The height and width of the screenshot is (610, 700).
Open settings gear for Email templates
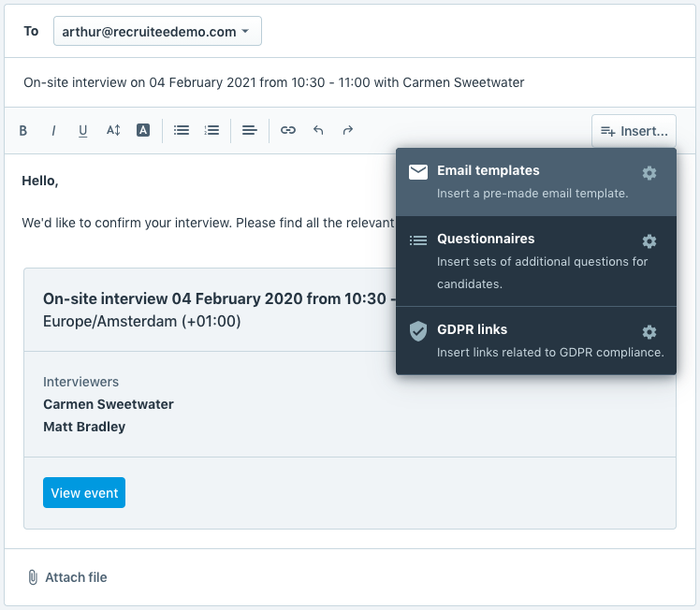[649, 173]
